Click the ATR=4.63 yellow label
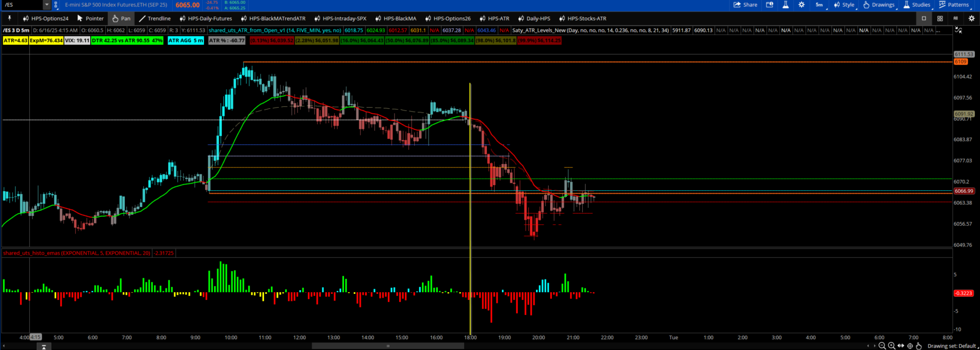 15,40
